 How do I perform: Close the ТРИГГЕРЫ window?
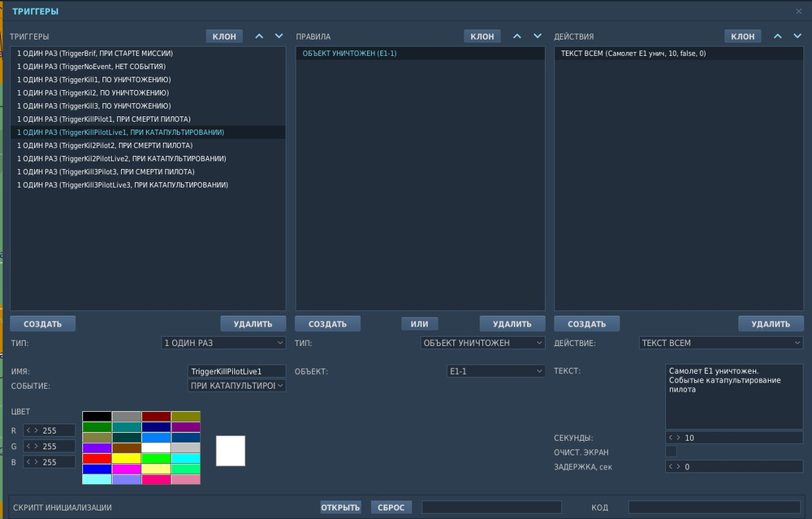coord(798,11)
